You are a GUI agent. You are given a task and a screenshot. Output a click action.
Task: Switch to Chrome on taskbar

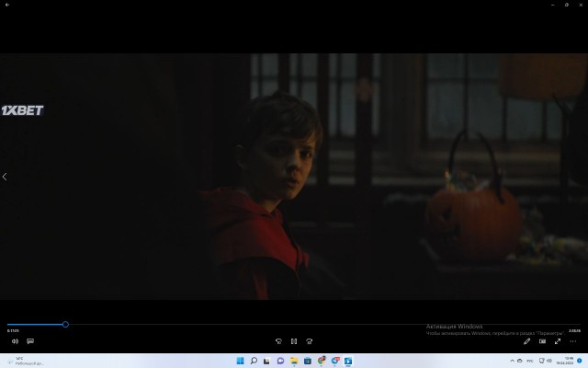click(x=322, y=361)
